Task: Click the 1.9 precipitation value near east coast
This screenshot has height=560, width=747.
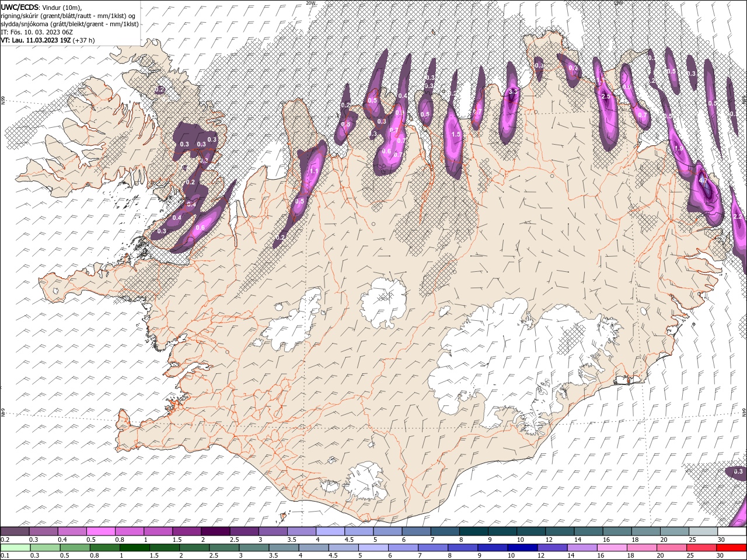Action: 679,149
